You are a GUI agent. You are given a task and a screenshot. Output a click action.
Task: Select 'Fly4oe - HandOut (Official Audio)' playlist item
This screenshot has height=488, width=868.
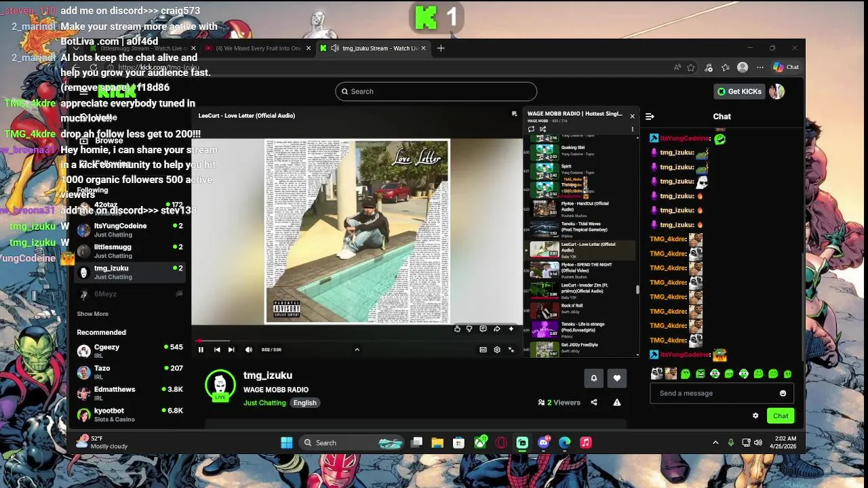click(582, 209)
